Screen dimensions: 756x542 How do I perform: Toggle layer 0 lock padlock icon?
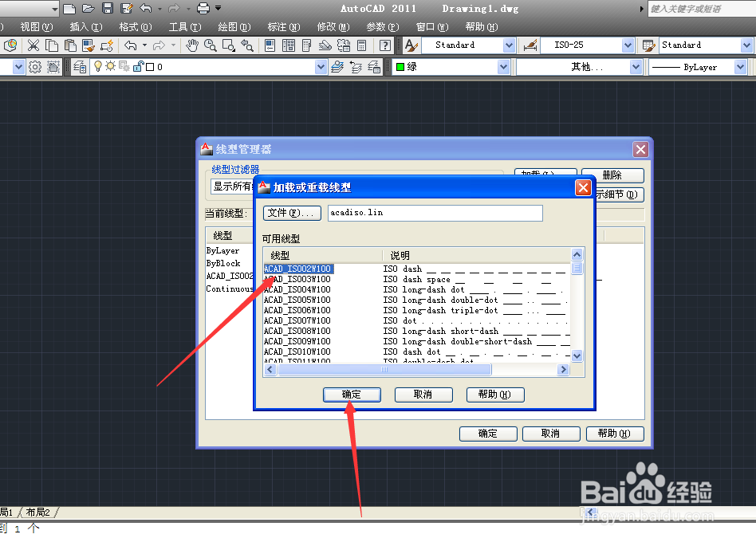[139, 66]
